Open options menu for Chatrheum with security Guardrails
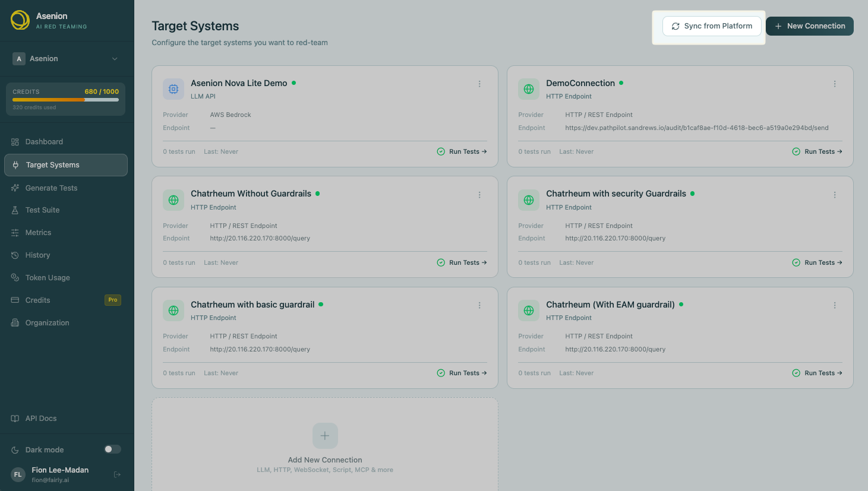Screen dimensions: 868x491 point(835,195)
